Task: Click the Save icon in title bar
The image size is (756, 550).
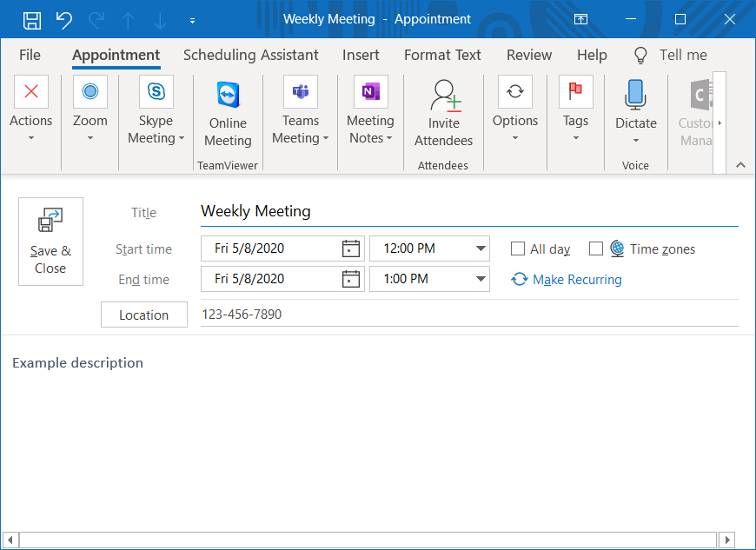Action: 32,19
